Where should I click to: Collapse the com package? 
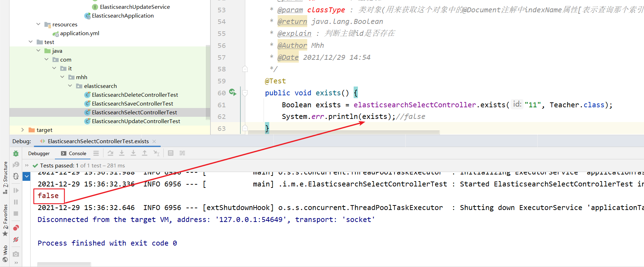pyautogui.click(x=46, y=59)
